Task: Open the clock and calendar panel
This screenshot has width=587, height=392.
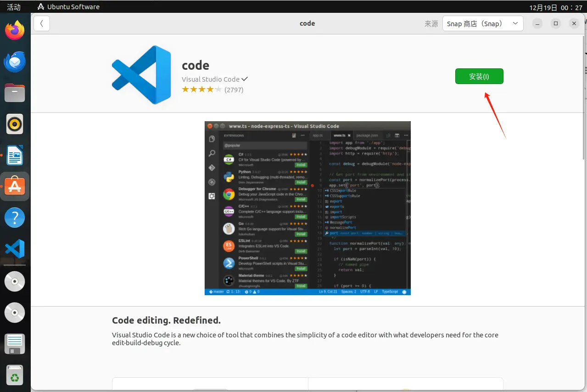Action: click(x=556, y=7)
